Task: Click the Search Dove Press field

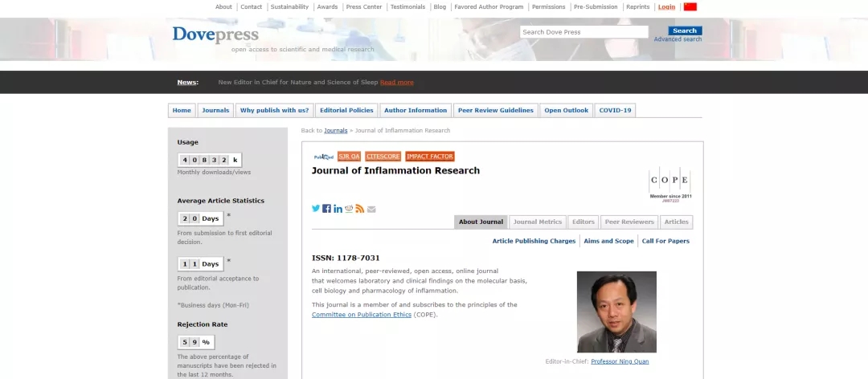Action: pyautogui.click(x=583, y=32)
